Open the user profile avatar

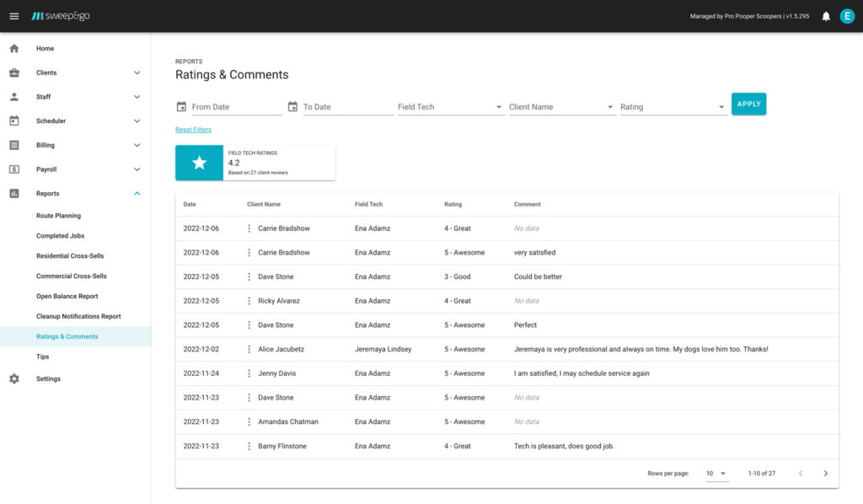(x=847, y=16)
